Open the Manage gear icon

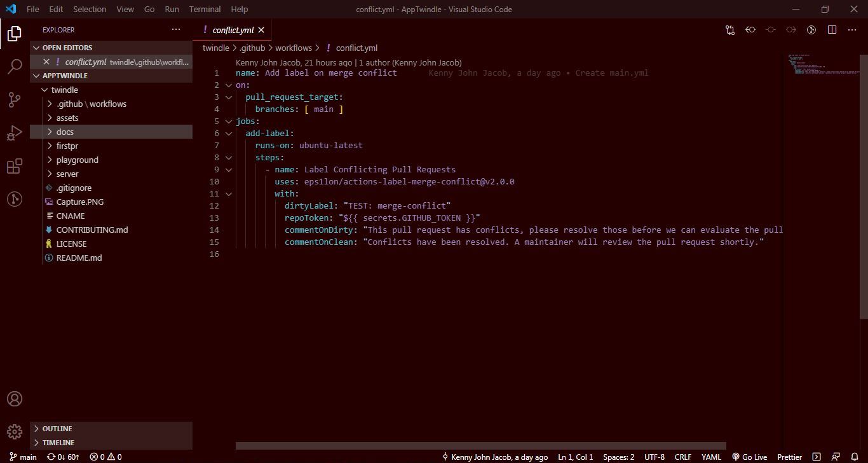tap(15, 432)
